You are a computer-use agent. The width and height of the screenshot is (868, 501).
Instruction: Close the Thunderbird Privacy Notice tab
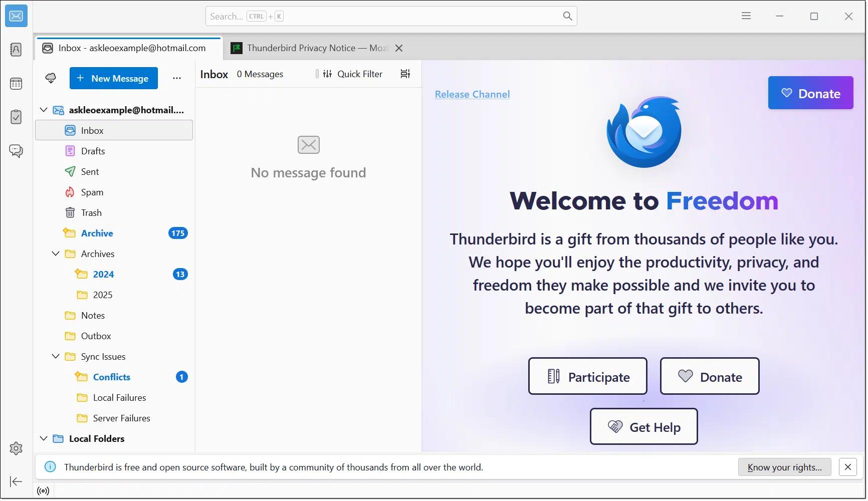click(x=399, y=48)
